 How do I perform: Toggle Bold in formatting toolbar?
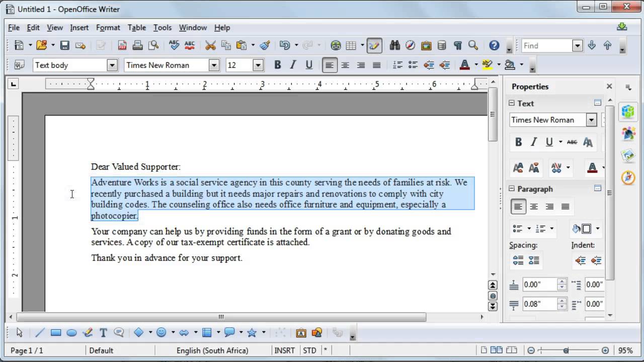pos(277,65)
